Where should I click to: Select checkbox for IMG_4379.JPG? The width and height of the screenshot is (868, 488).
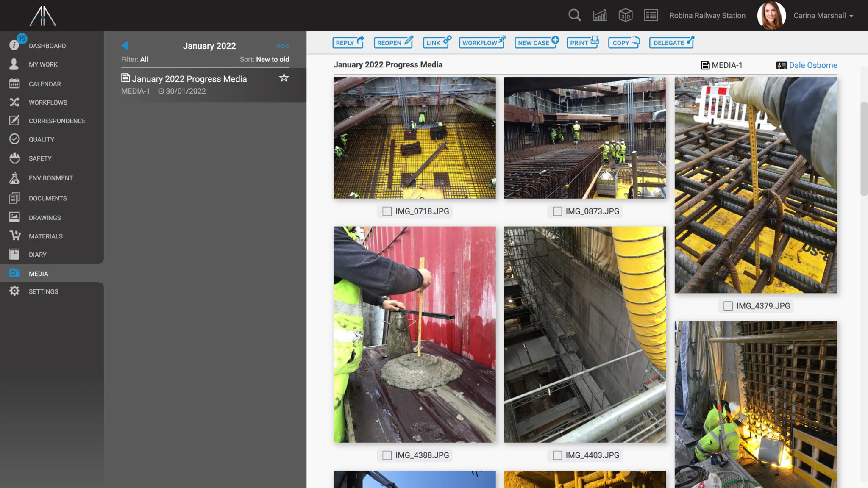(728, 305)
